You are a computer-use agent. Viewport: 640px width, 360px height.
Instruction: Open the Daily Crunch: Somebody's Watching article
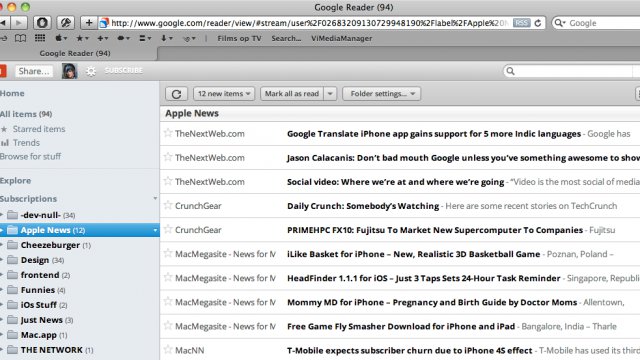pyautogui.click(x=363, y=206)
